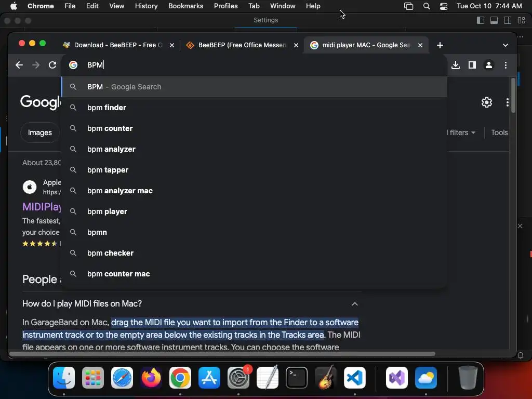This screenshot has width=532, height=399.
Task: Open a new Chrome tab
Action: click(440, 45)
